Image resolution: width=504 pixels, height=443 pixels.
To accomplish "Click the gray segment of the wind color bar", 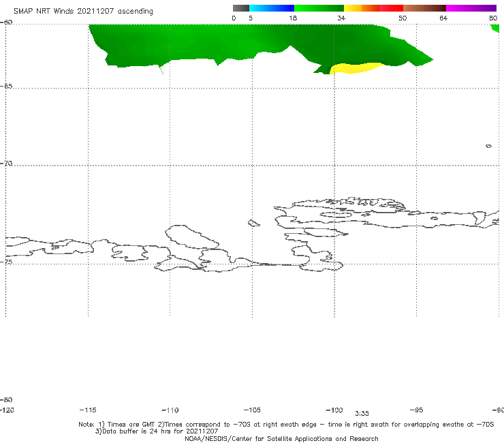I will point(241,8).
